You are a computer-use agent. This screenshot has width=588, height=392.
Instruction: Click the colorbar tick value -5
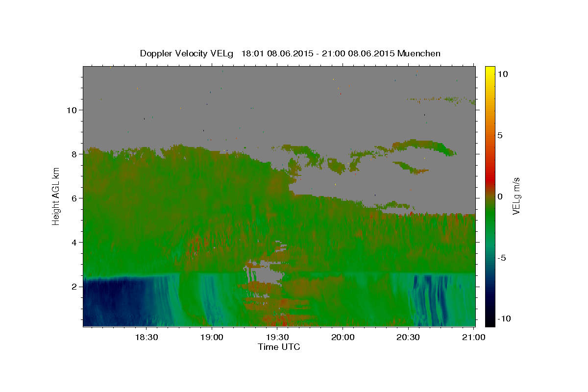502,258
